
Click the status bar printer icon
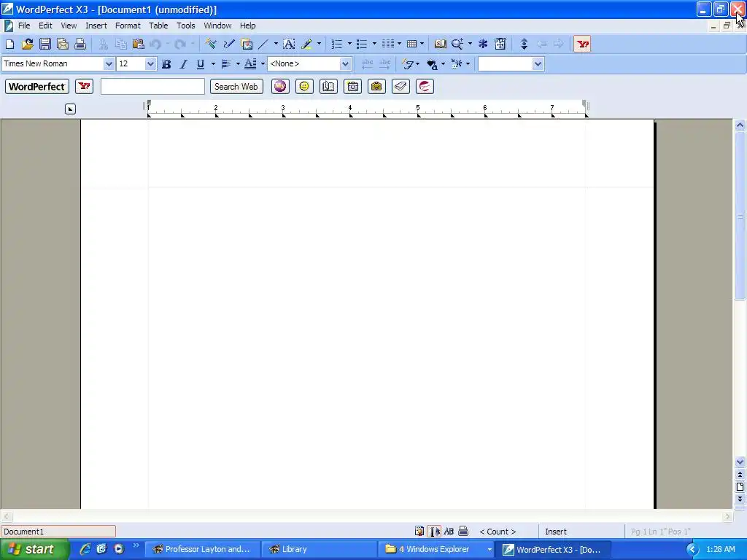[x=463, y=531]
